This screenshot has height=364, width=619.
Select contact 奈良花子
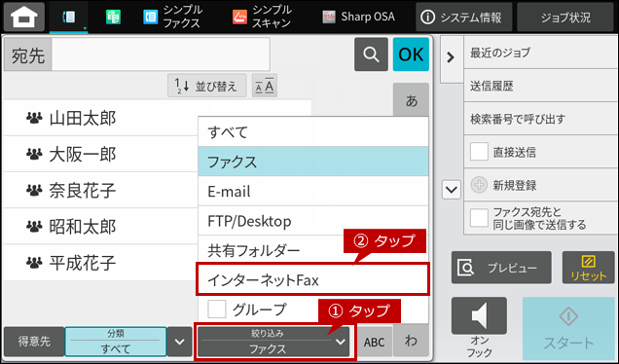(100, 191)
